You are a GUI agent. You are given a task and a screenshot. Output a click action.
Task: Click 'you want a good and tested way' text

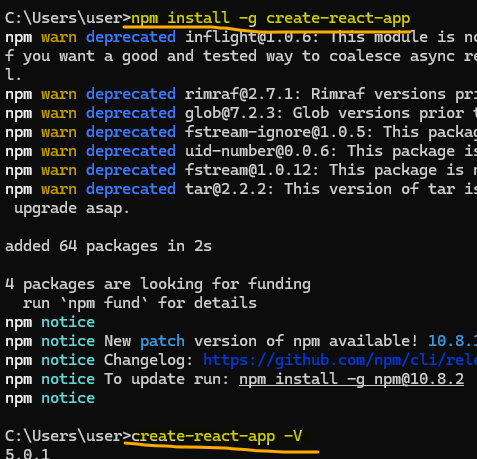click(x=158, y=56)
